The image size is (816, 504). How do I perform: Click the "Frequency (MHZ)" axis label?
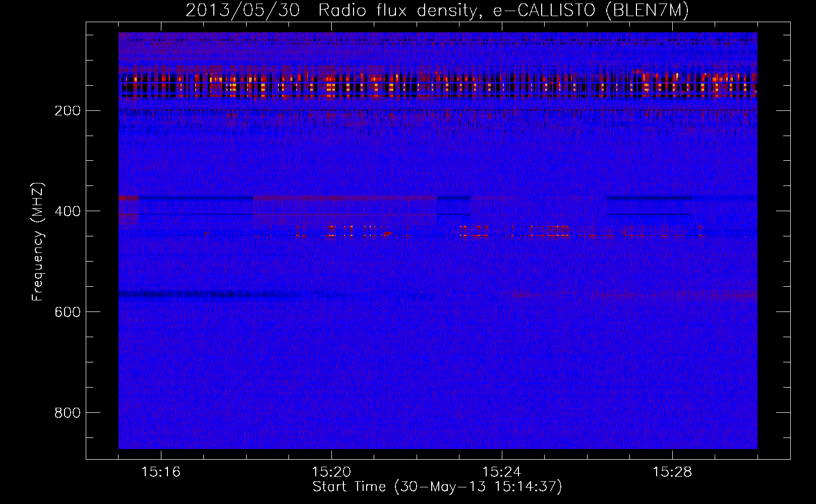pos(38,242)
